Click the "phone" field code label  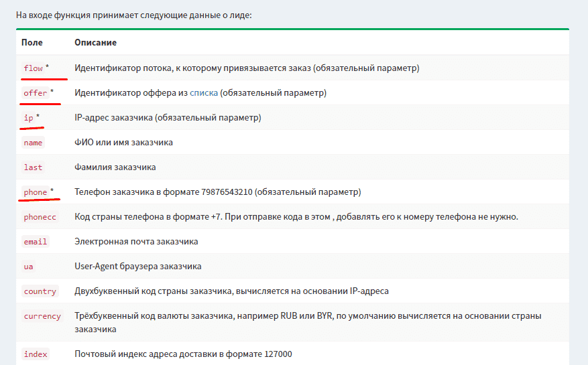(35, 192)
